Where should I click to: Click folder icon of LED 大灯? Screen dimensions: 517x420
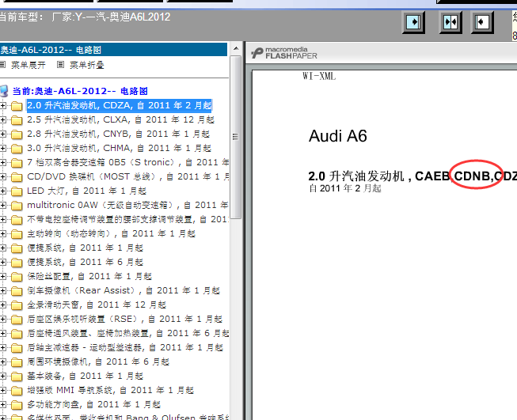point(17,191)
